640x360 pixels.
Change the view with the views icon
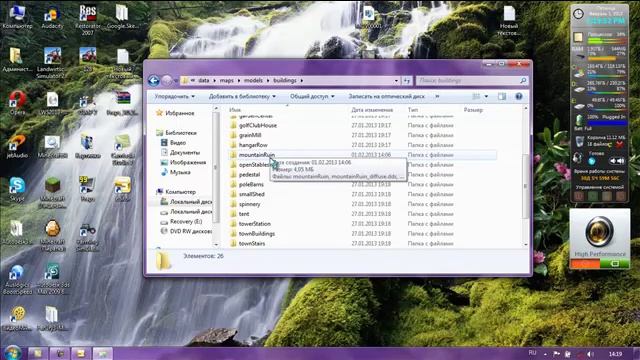coord(476,96)
